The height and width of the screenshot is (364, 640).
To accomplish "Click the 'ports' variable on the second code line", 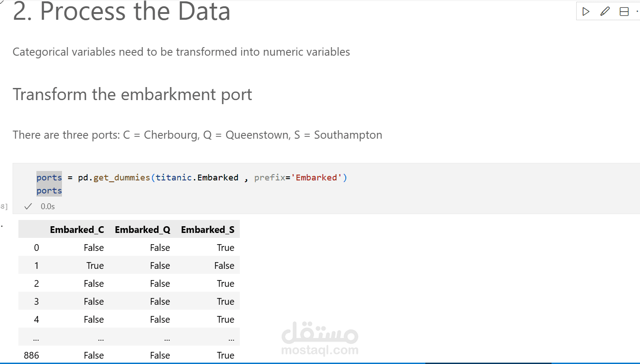I will click(49, 191).
